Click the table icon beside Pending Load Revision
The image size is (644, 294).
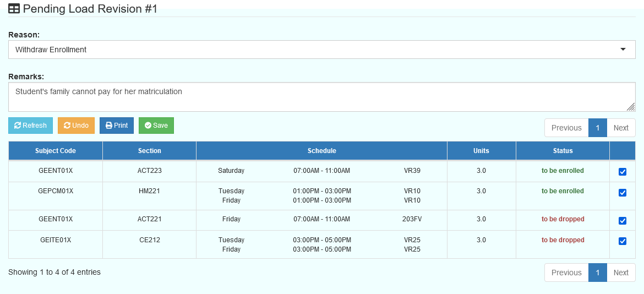[x=14, y=9]
